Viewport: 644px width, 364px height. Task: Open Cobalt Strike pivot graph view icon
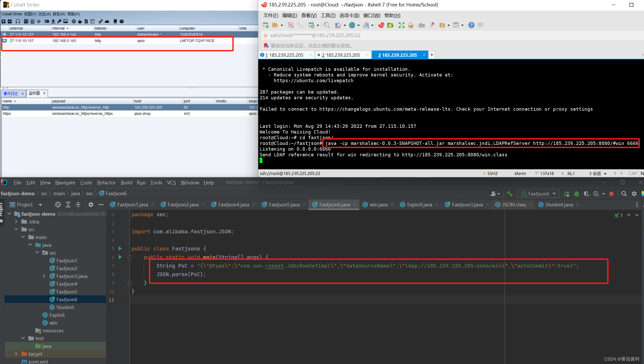coord(26,21)
